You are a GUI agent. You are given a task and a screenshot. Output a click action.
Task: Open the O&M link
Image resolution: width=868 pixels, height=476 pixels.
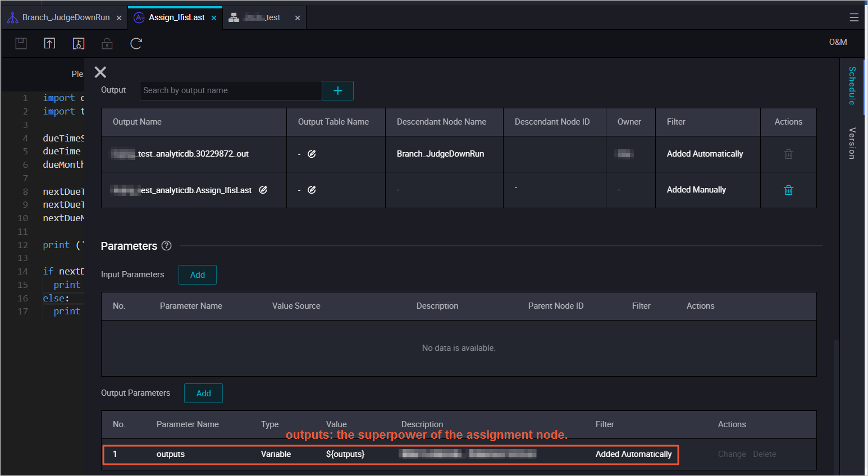coord(838,42)
